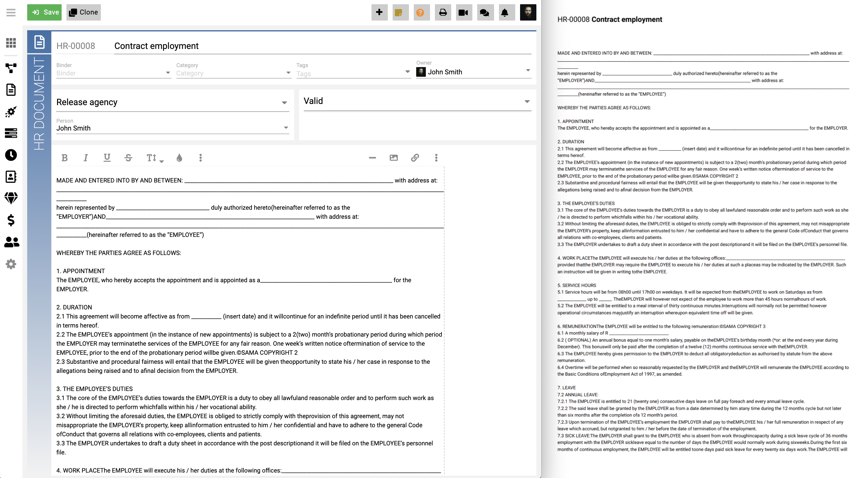This screenshot has width=868, height=478.
Task: Open the server stack sidebar icon
Action: [11, 133]
